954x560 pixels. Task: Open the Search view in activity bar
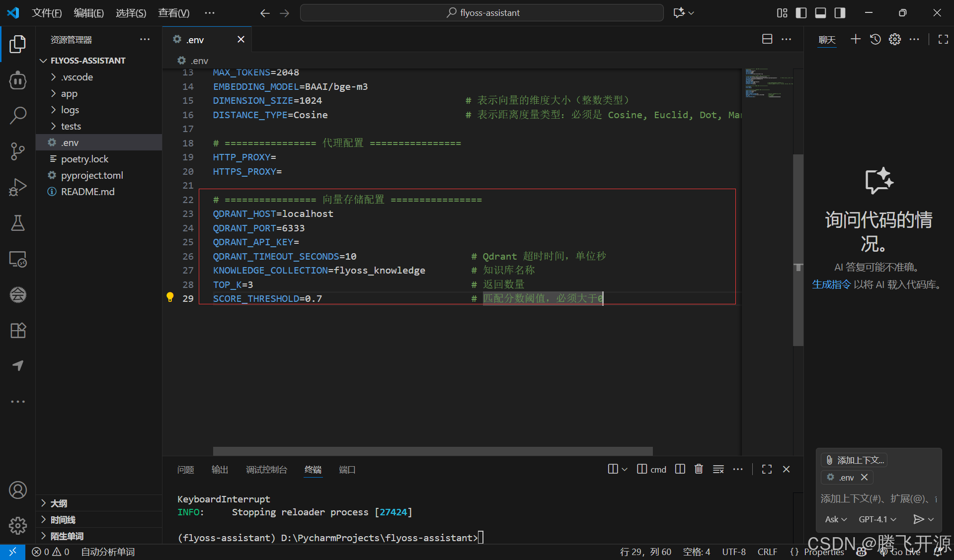click(18, 115)
